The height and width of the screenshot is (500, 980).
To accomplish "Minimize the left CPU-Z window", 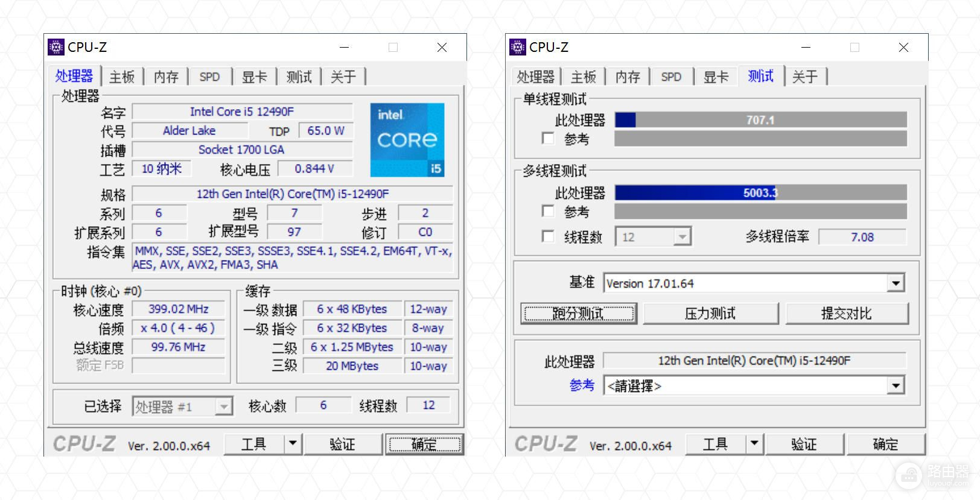I will (345, 47).
